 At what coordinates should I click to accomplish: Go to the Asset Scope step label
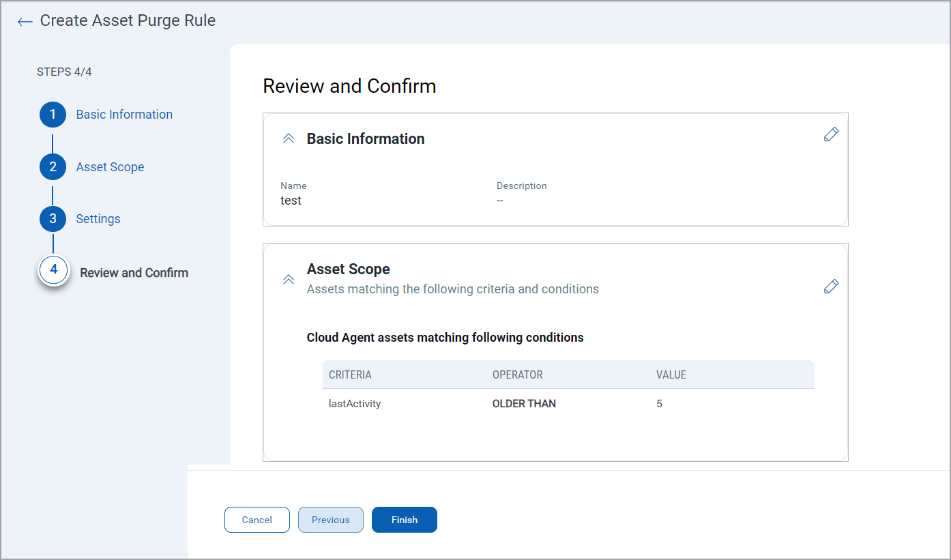(110, 167)
